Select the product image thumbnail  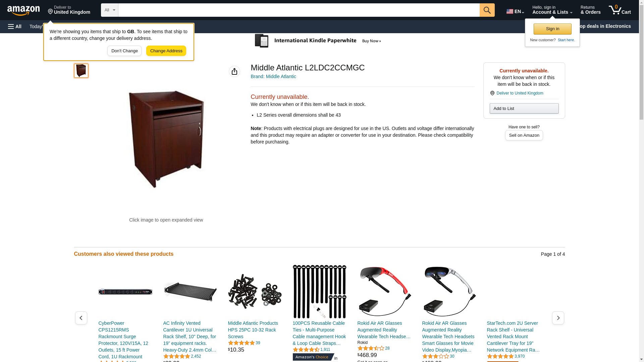pos(81,71)
